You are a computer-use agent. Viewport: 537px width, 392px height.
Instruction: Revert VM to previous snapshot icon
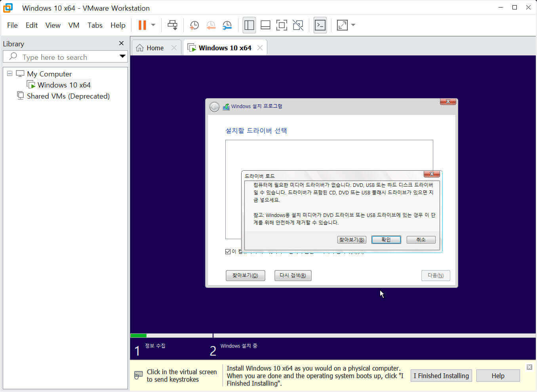coord(211,25)
